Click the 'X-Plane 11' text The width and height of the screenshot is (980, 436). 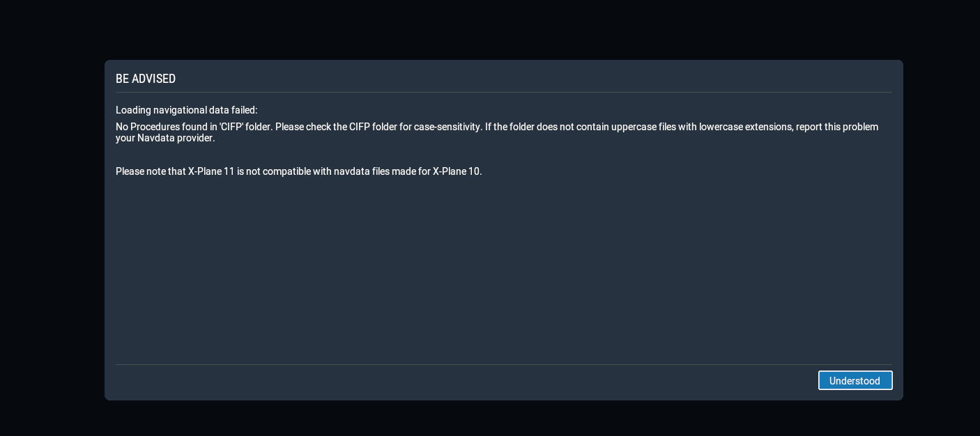point(211,171)
